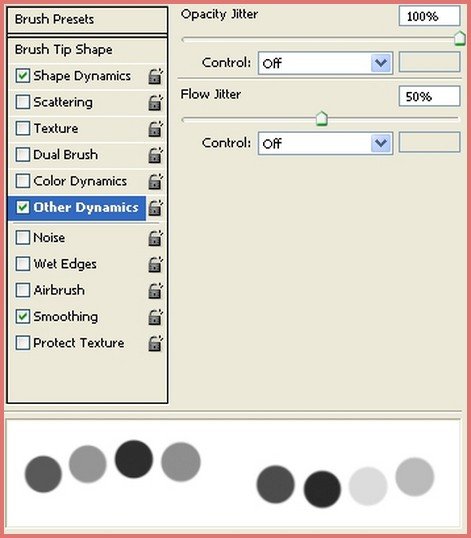Image resolution: width=471 pixels, height=538 pixels.
Task: Uncheck the Shape Dynamics checkbox
Action: coord(23,75)
